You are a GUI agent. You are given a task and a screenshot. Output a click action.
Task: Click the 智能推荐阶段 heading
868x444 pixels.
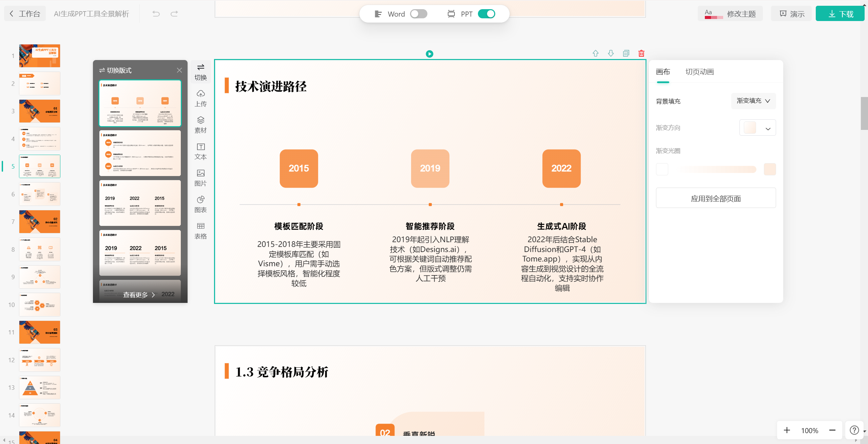point(430,226)
